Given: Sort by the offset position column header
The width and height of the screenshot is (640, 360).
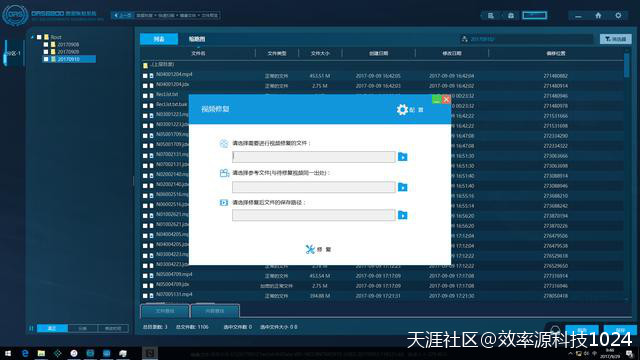Looking at the screenshot, I should 556,53.
